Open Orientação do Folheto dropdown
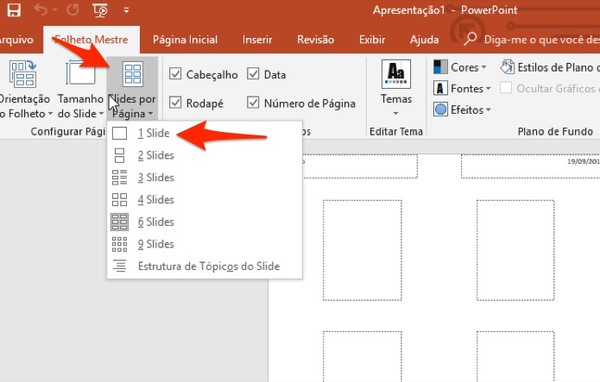The height and width of the screenshot is (382, 600). [x=24, y=89]
